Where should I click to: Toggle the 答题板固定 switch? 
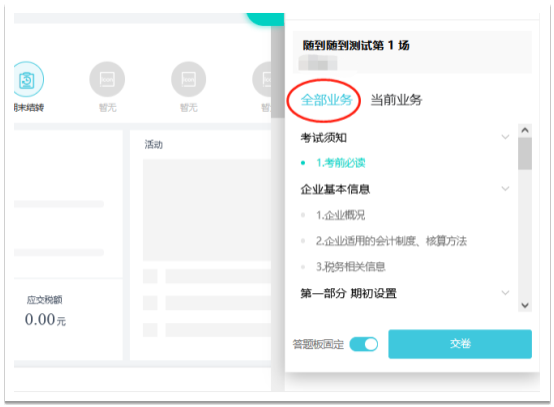(x=364, y=344)
